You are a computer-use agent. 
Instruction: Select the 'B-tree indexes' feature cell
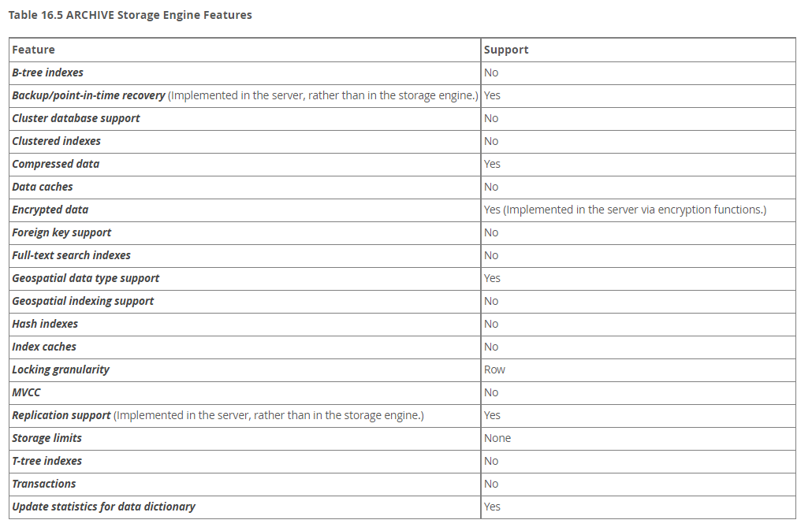coord(47,72)
